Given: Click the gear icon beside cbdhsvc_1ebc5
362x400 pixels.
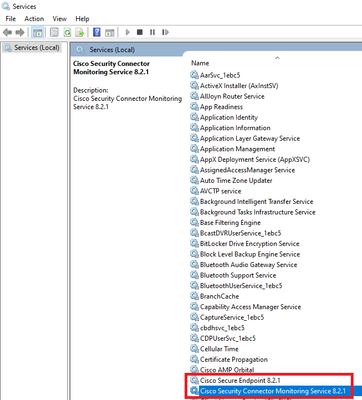Looking at the screenshot, I should coord(194,328).
